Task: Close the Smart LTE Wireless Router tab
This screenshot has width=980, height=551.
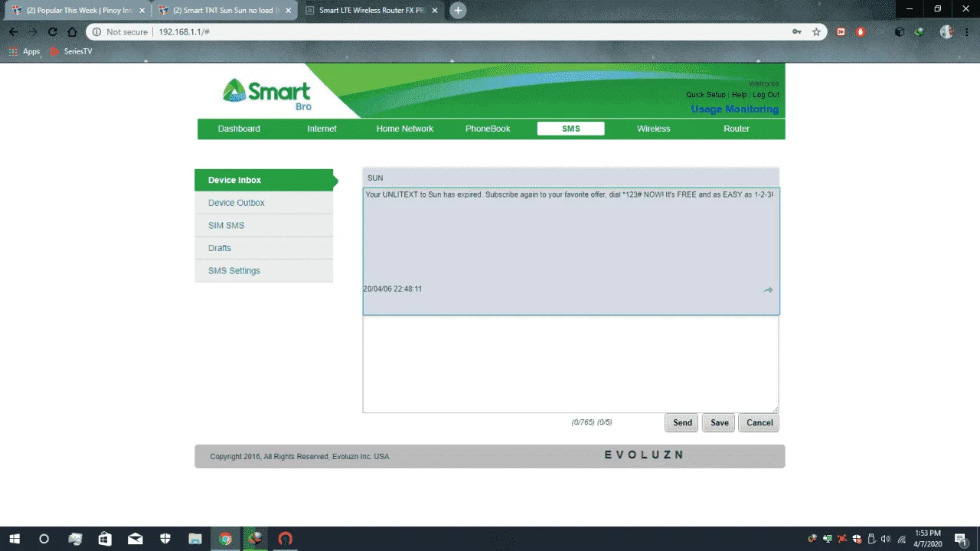Action: coord(434,11)
